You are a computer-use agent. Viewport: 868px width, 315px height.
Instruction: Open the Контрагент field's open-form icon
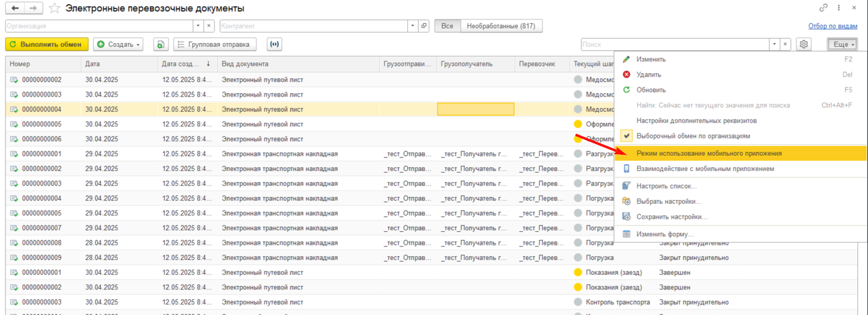click(424, 26)
